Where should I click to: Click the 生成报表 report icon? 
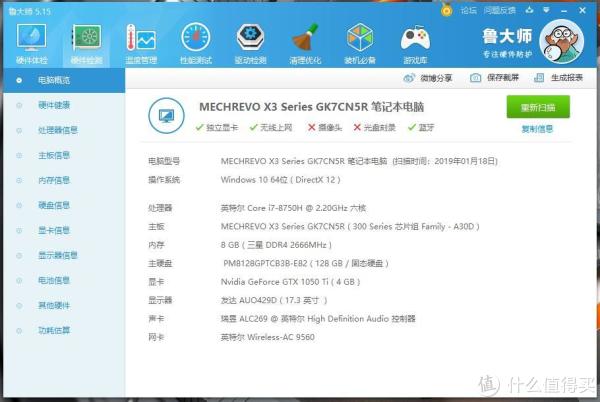tap(539, 78)
